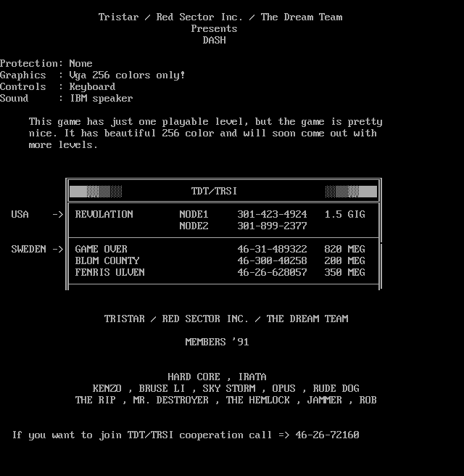Click the join phone number 46-26-72160
The width and height of the screenshot is (464, 476).
(x=327, y=435)
